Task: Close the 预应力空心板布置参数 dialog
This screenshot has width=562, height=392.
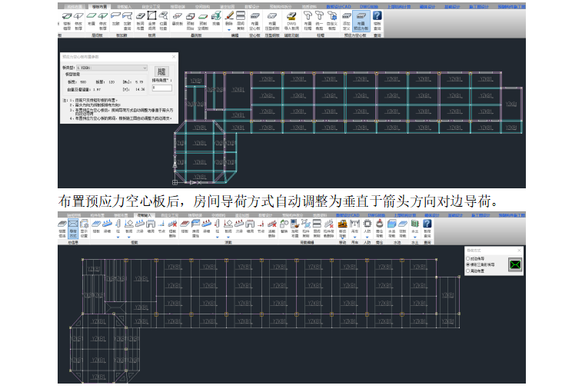Action: click(x=174, y=57)
